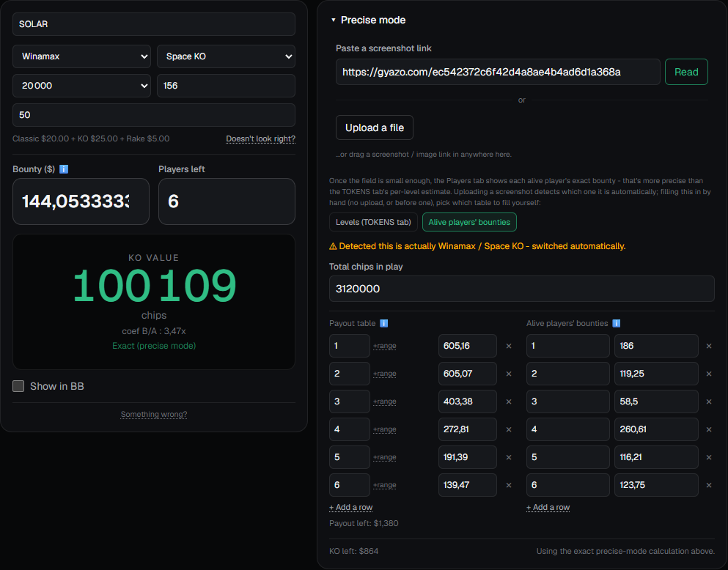Remove payout row with 605,16
728x570 pixels.
tap(509, 346)
